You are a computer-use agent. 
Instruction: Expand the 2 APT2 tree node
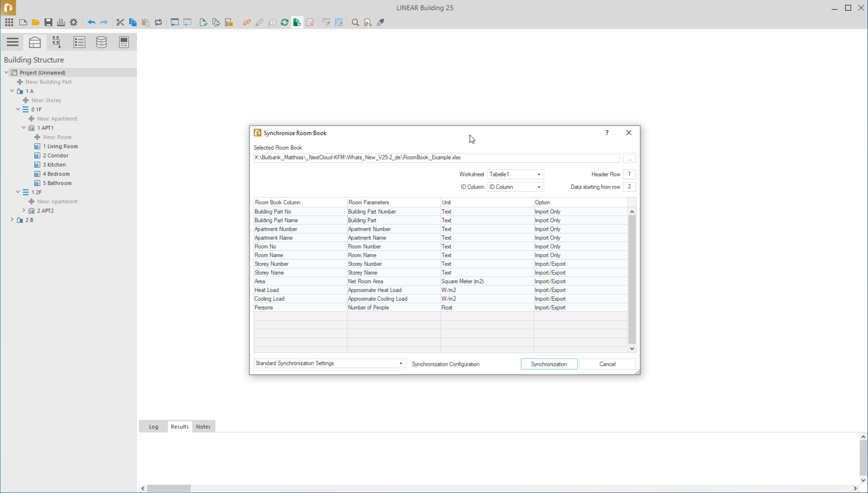[x=24, y=211]
